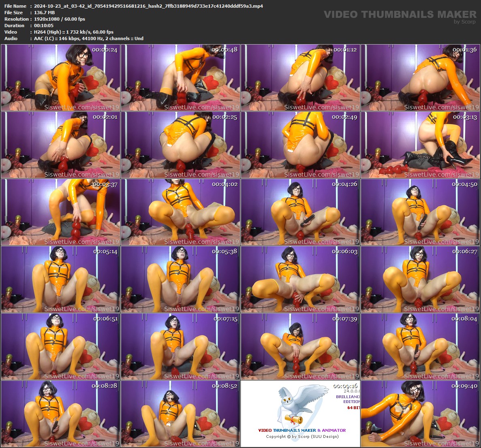Viewport: 481px width, 448px height.
Task: Select the thumbnail labeled 00:02:25
Action: tap(180, 145)
